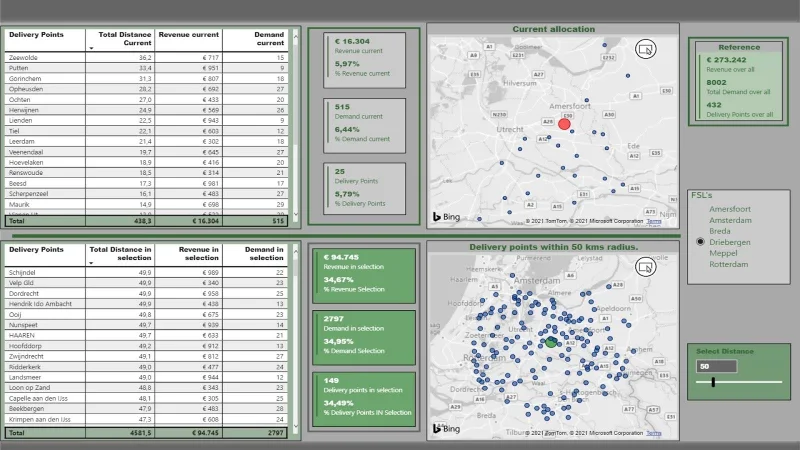Click the green center marker on the bottom map
800x450 pixels.
[551, 342]
